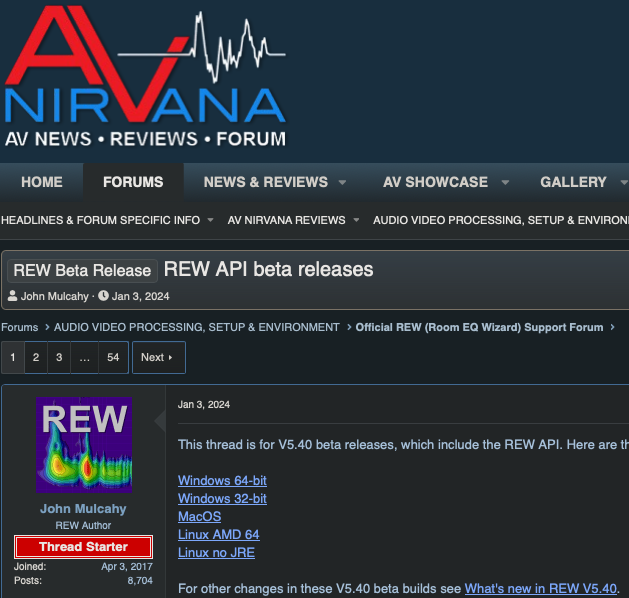Click the Next page button

[159, 357]
